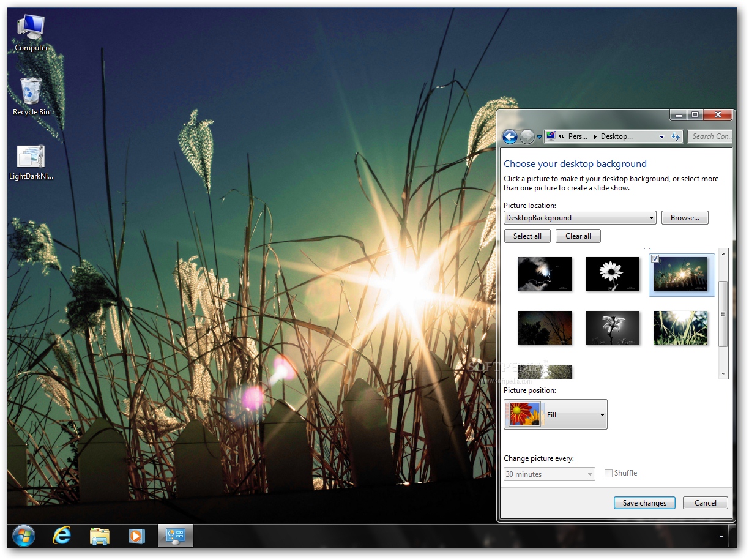Image resolution: width=749 pixels, height=560 pixels.
Task: Select the LightDarkNi... theme file icon
Action: pyautogui.click(x=31, y=163)
